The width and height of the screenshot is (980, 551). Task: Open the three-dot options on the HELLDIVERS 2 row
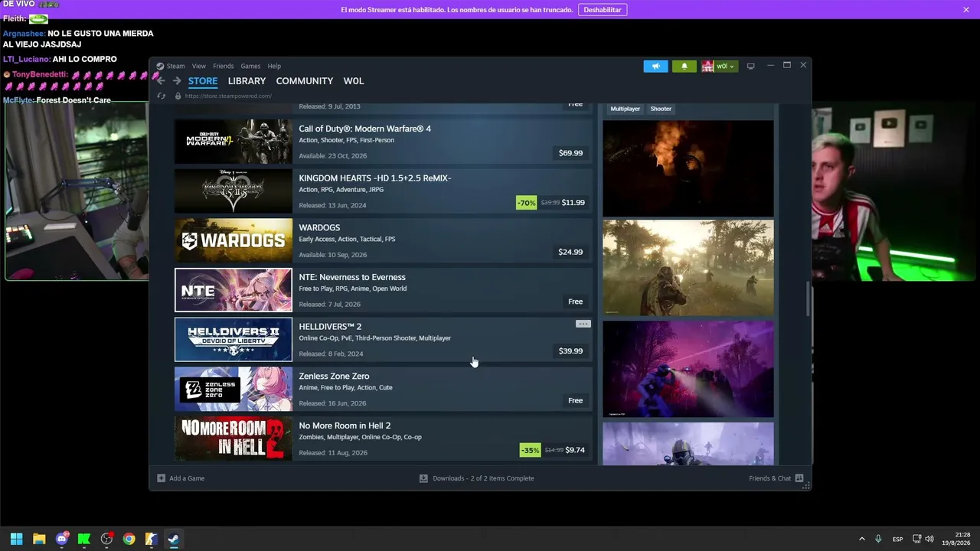click(x=583, y=324)
